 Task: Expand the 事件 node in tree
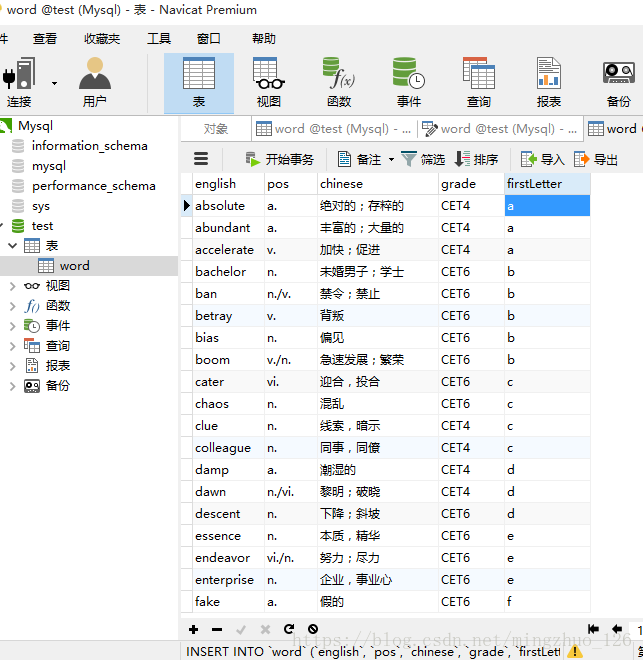[x=12, y=326]
